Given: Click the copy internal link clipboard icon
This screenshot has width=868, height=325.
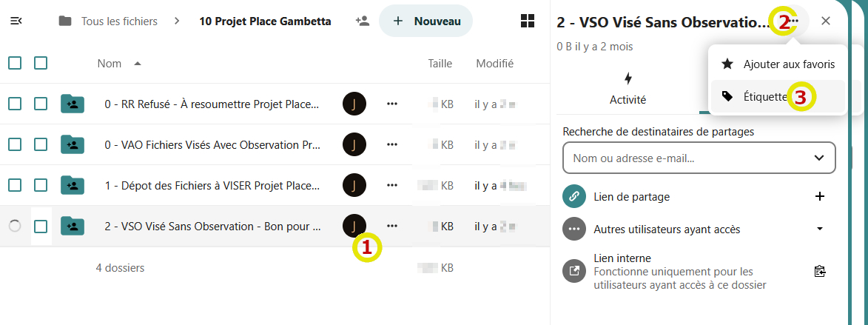Looking at the screenshot, I should pyautogui.click(x=819, y=271).
